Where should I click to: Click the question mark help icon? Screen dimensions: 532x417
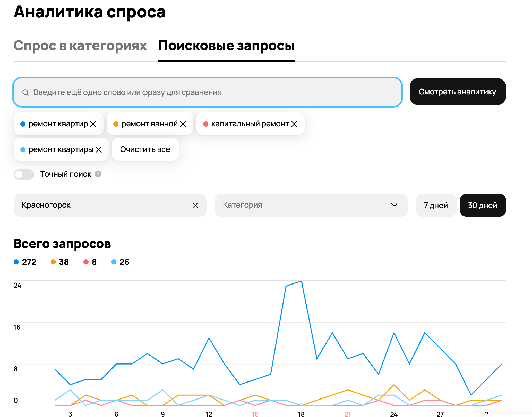click(x=98, y=174)
